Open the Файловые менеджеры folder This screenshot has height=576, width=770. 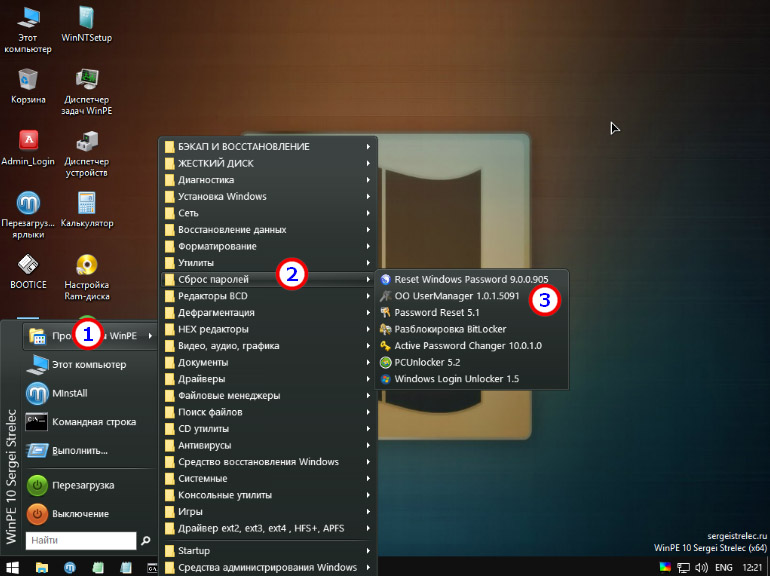[x=269, y=396]
